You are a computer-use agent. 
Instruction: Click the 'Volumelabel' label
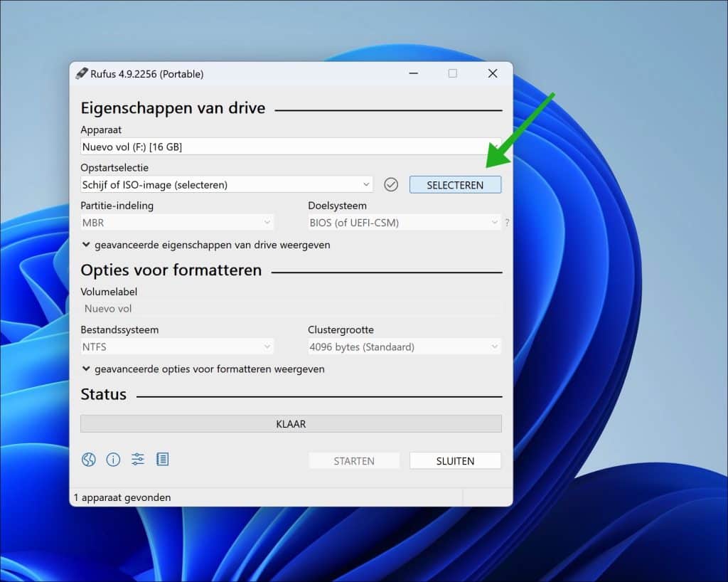[109, 292]
